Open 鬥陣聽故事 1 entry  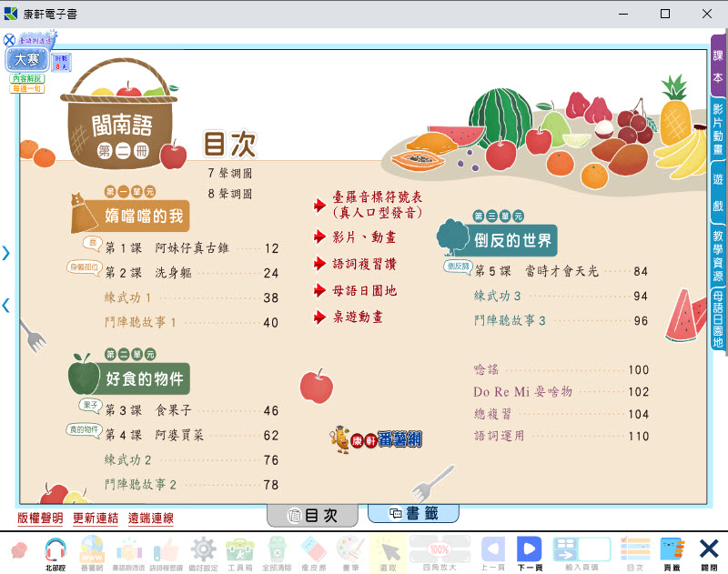point(192,322)
